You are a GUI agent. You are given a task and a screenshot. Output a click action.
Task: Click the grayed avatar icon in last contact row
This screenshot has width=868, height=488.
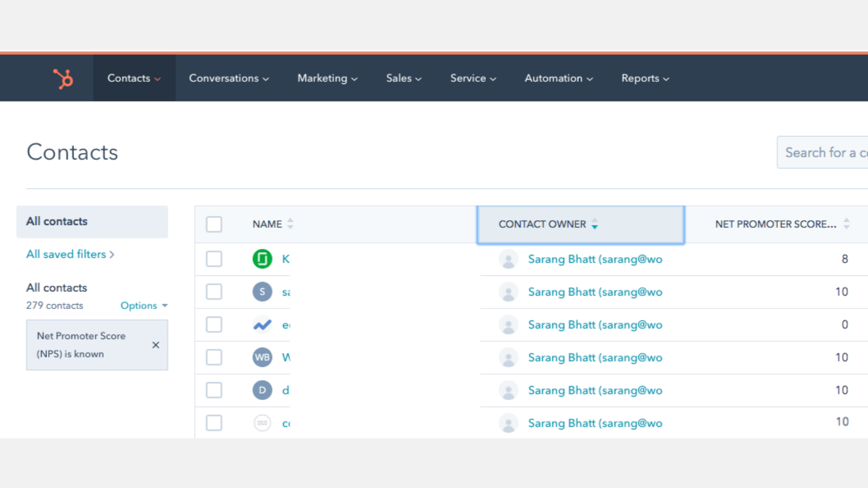pos(263,422)
